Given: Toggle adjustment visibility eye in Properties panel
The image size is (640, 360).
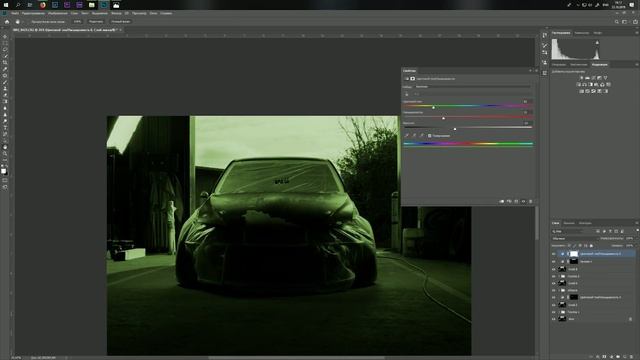Looking at the screenshot, I should click(523, 201).
